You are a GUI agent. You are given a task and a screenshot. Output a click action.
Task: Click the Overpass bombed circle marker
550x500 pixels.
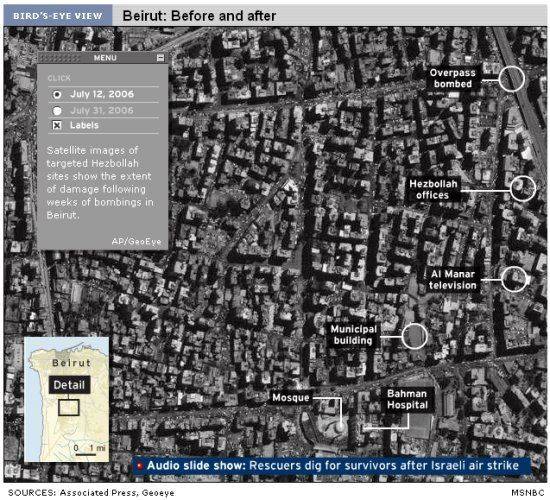pos(512,79)
